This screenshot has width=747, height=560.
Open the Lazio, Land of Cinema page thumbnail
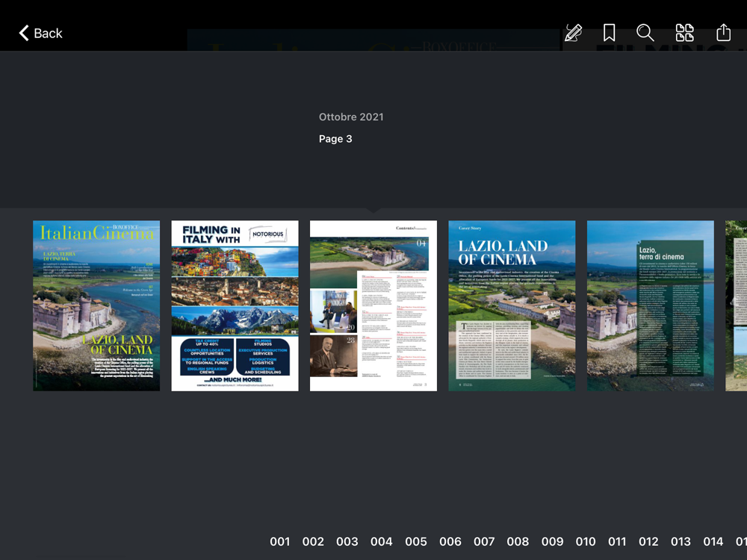click(x=512, y=305)
